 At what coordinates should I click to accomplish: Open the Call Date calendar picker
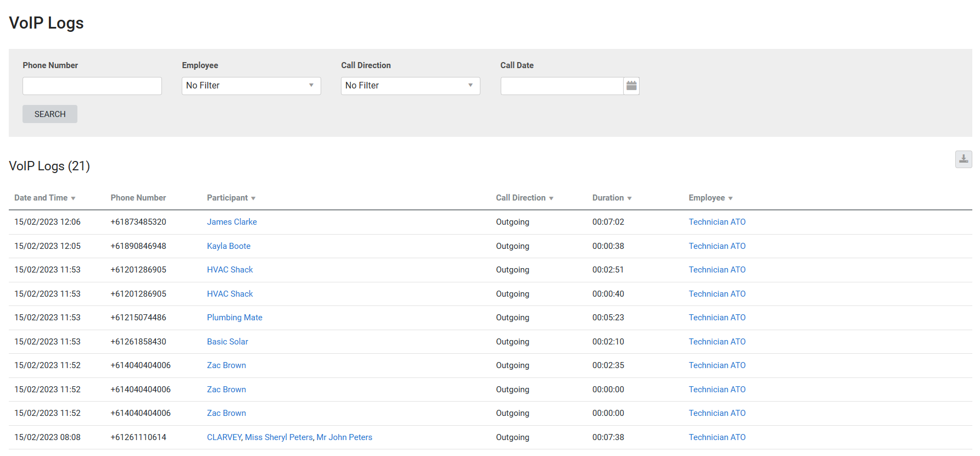631,86
